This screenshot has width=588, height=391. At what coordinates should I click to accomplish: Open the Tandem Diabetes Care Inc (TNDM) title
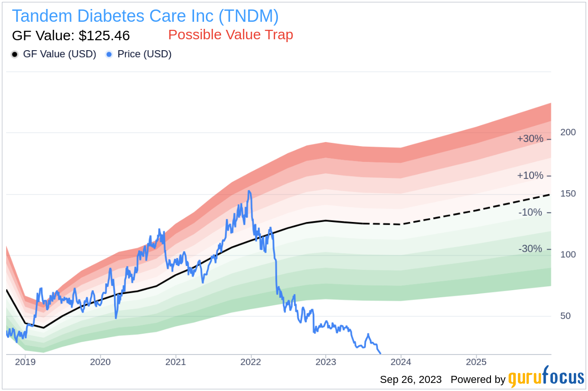145,16
